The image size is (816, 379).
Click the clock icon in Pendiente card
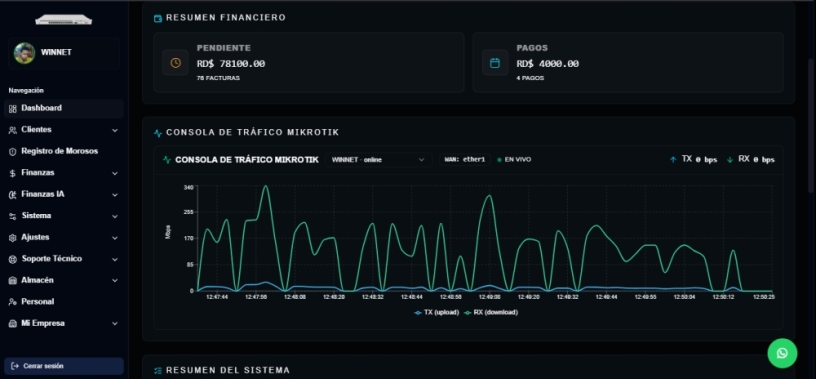[175, 63]
